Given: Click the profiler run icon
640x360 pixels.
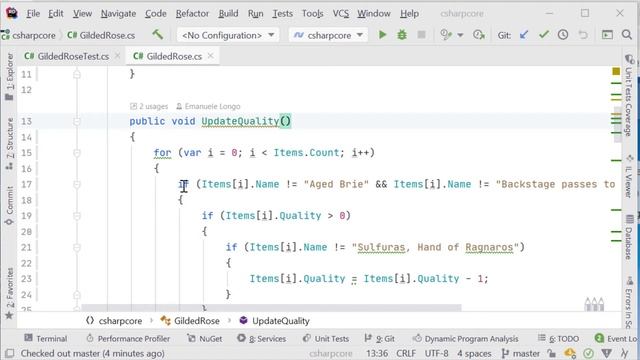Looking at the screenshot, I should [478, 35].
